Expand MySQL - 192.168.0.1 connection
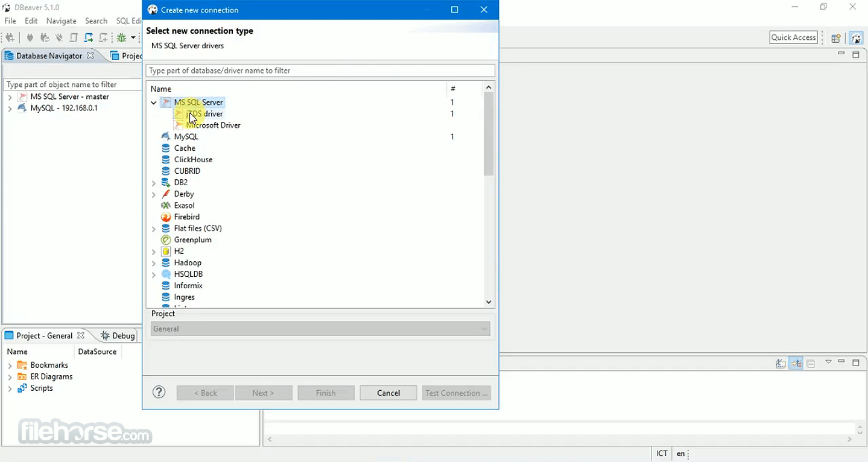The width and height of the screenshot is (868, 462). point(10,109)
